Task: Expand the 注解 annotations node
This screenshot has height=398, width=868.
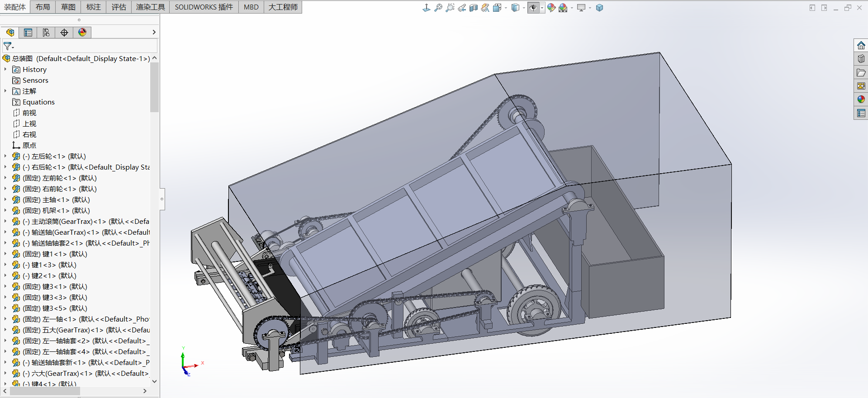Action: [x=5, y=91]
